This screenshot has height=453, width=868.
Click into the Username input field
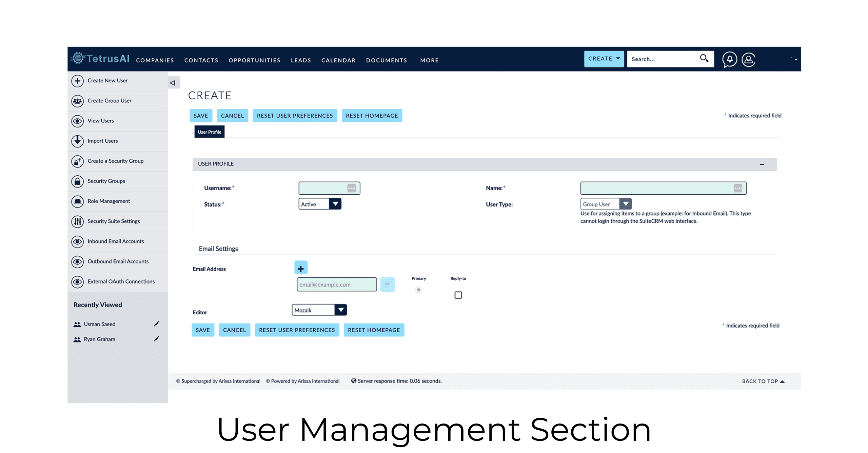329,188
